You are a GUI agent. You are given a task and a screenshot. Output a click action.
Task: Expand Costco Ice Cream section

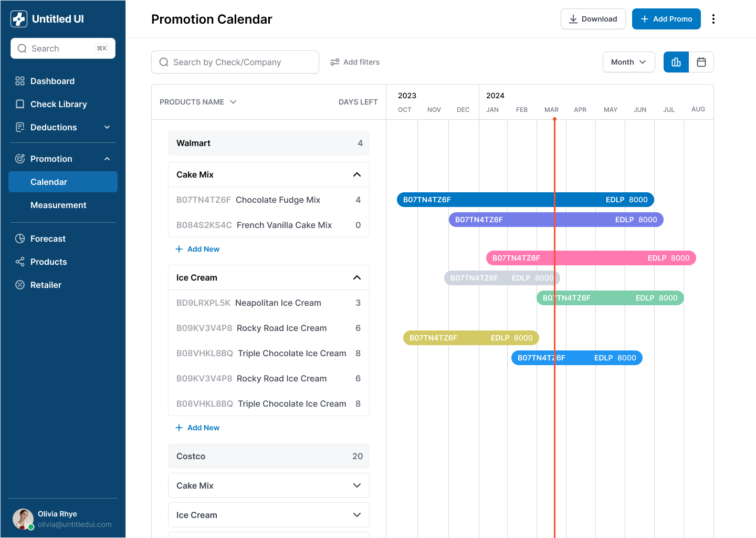pyautogui.click(x=357, y=515)
